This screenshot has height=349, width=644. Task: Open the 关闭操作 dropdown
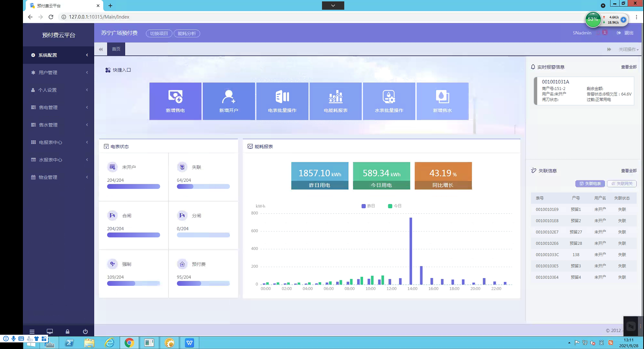coord(628,49)
